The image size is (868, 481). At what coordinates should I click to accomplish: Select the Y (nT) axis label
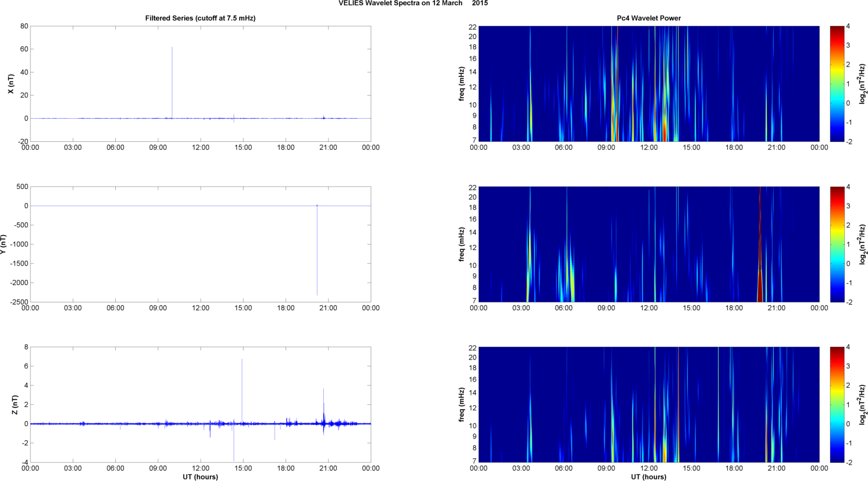tap(3, 244)
